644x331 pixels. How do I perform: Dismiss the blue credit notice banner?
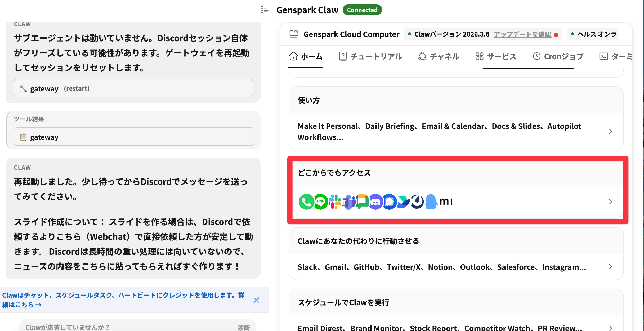[x=256, y=300]
